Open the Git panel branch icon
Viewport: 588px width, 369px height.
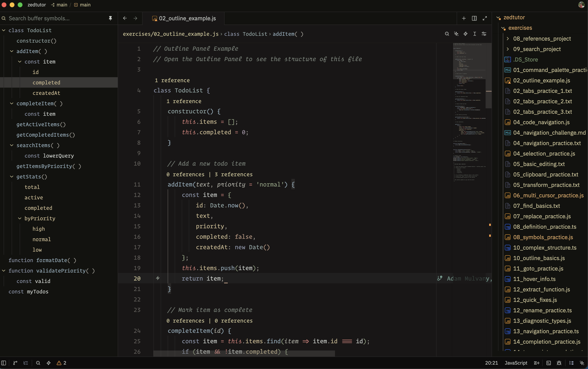tap(15, 363)
